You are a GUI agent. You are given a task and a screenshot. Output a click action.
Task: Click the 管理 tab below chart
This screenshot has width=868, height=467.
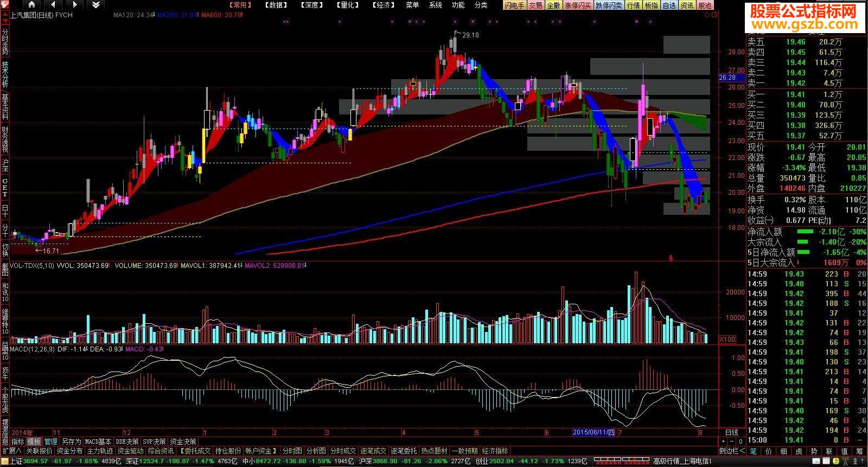[x=50, y=442]
